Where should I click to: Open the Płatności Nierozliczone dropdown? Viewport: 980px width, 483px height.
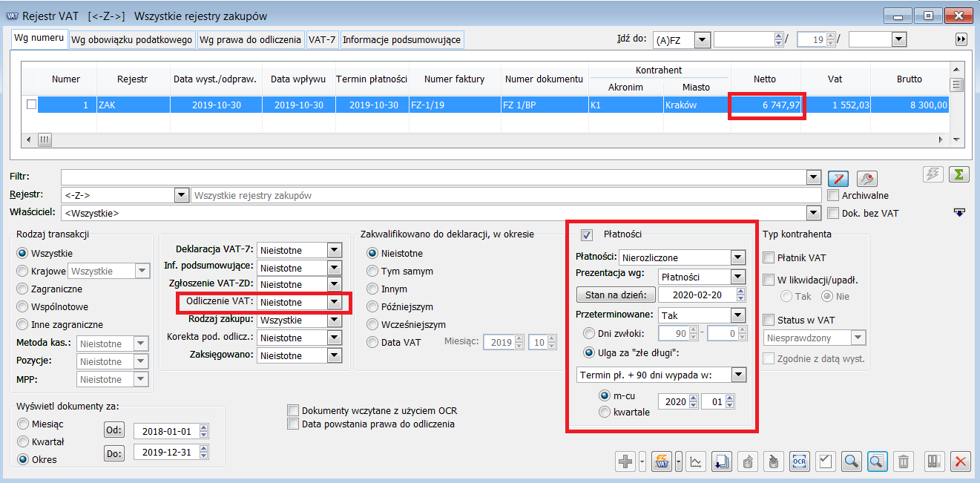coord(737,257)
